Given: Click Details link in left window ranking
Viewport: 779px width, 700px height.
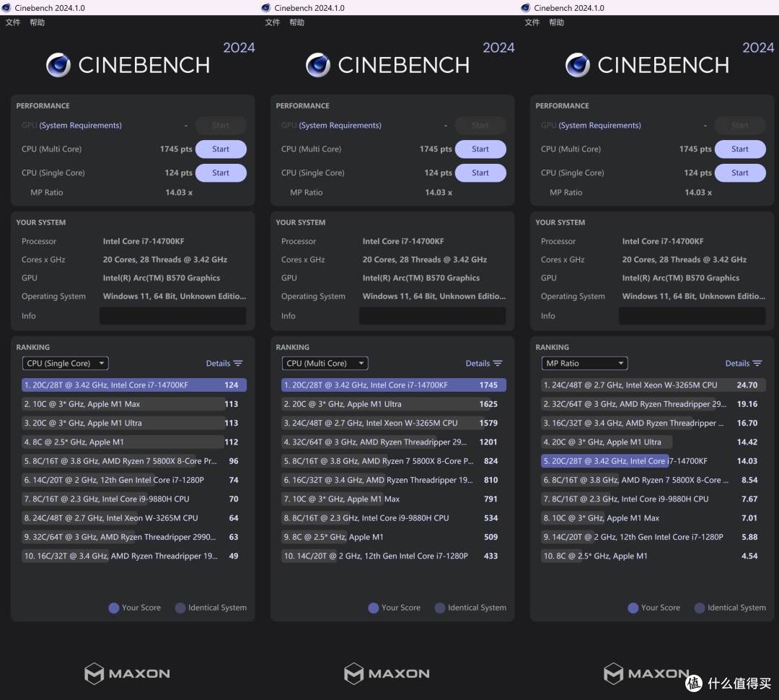Looking at the screenshot, I should tap(218, 364).
